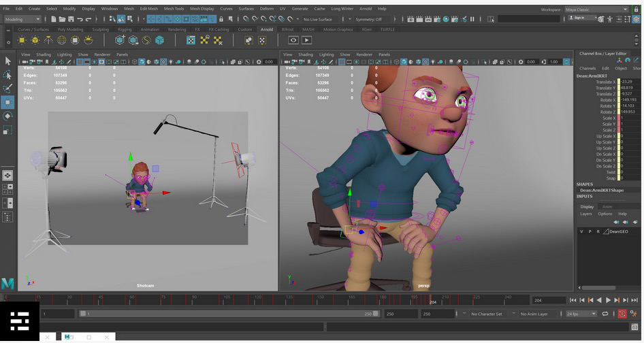Image resolution: width=644 pixels, height=343 pixels.
Task: Toggle the auto keyframe button
Action: coord(622,314)
